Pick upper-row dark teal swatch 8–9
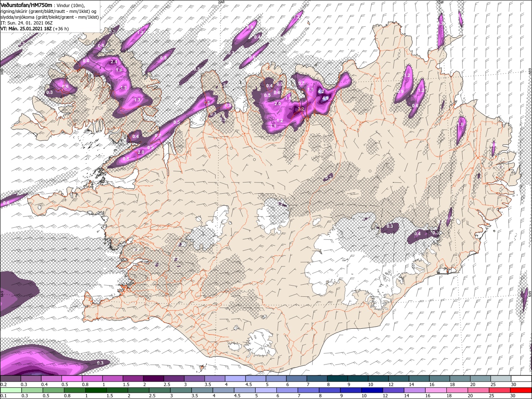The height and width of the screenshot is (399, 532). coord(337,378)
